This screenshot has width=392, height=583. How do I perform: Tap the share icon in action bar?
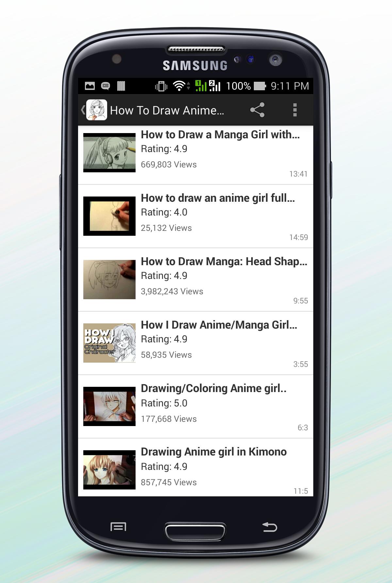point(257,110)
